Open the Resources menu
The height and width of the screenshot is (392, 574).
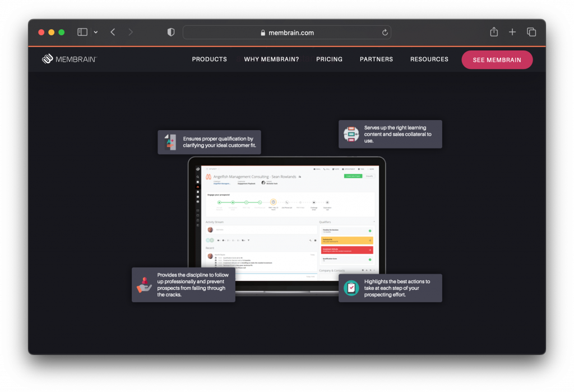click(x=429, y=59)
